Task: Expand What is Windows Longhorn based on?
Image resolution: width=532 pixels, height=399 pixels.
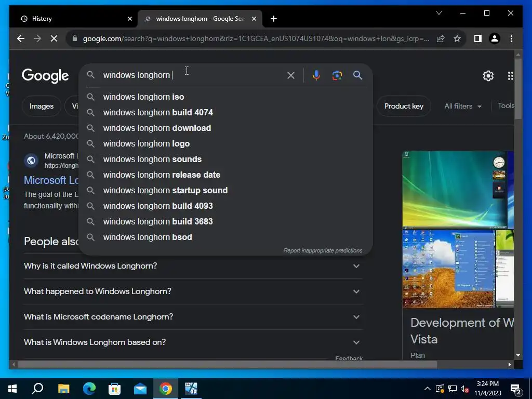Action: click(x=193, y=342)
